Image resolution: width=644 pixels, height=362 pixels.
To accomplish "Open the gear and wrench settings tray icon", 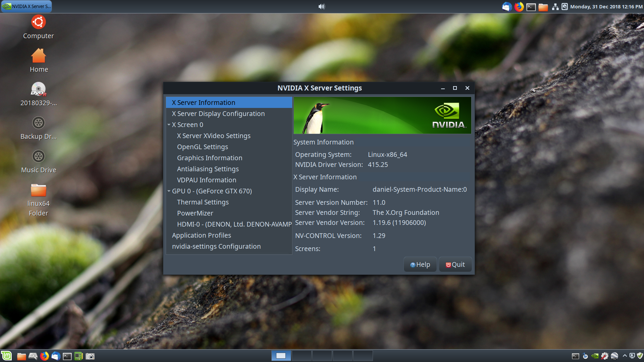I will [x=605, y=356].
